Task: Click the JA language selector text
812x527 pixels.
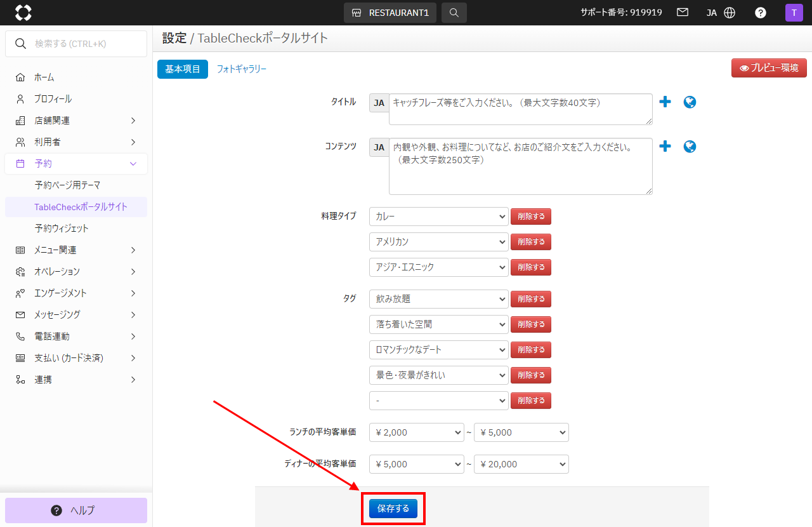Action: tap(712, 13)
